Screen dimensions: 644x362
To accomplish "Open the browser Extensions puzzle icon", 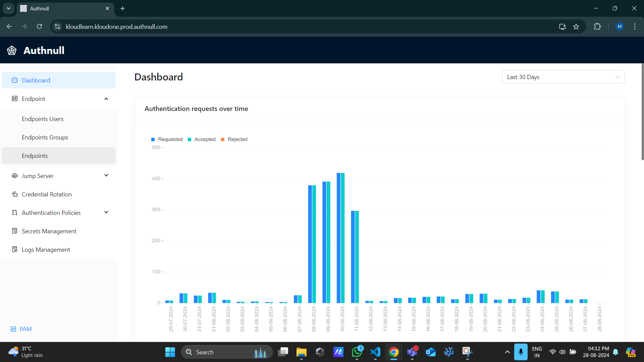I will coord(597,27).
